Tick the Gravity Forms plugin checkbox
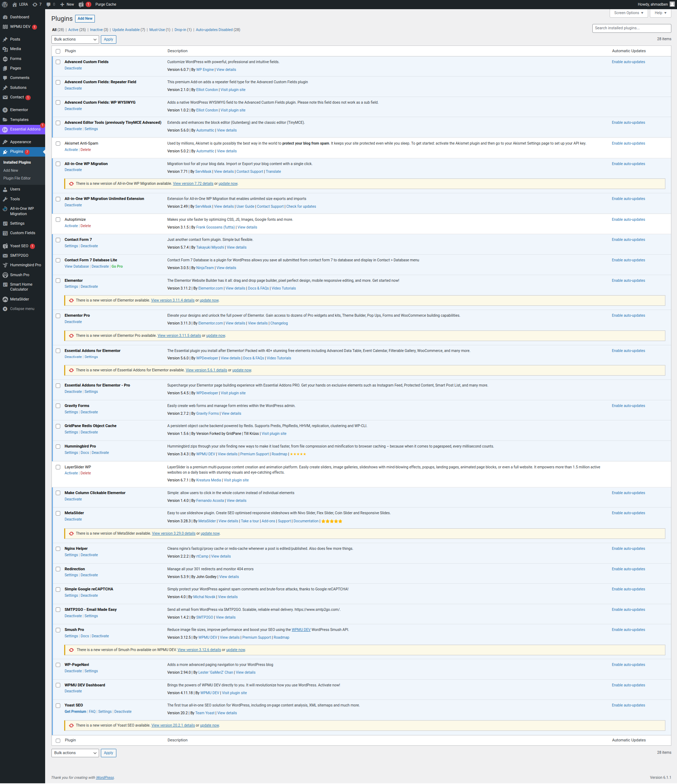The width and height of the screenshot is (677, 784). point(58,406)
